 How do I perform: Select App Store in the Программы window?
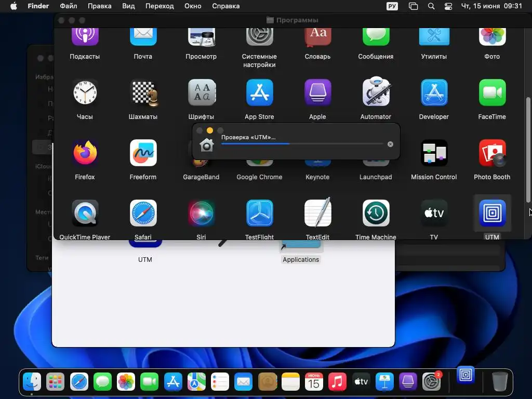[x=259, y=92]
